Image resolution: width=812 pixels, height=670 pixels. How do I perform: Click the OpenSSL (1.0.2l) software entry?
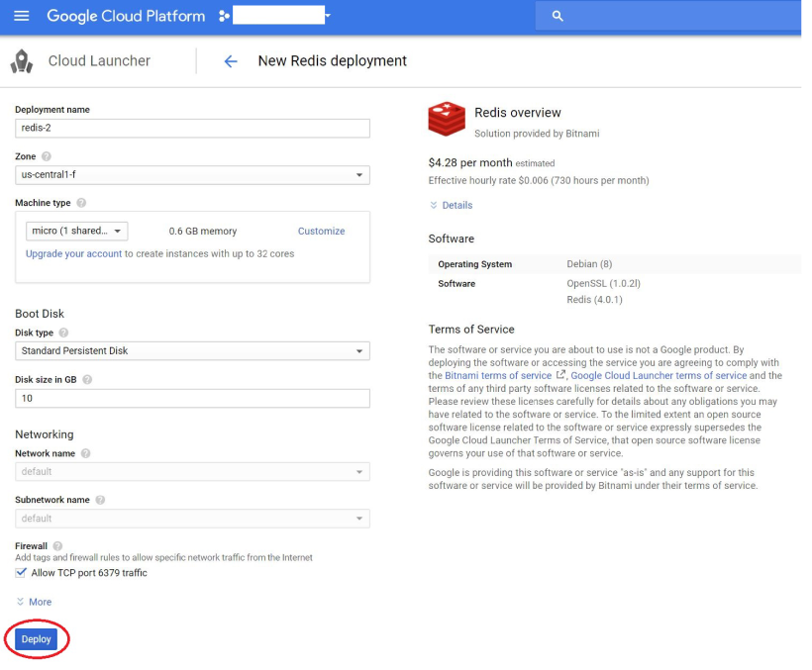(603, 283)
